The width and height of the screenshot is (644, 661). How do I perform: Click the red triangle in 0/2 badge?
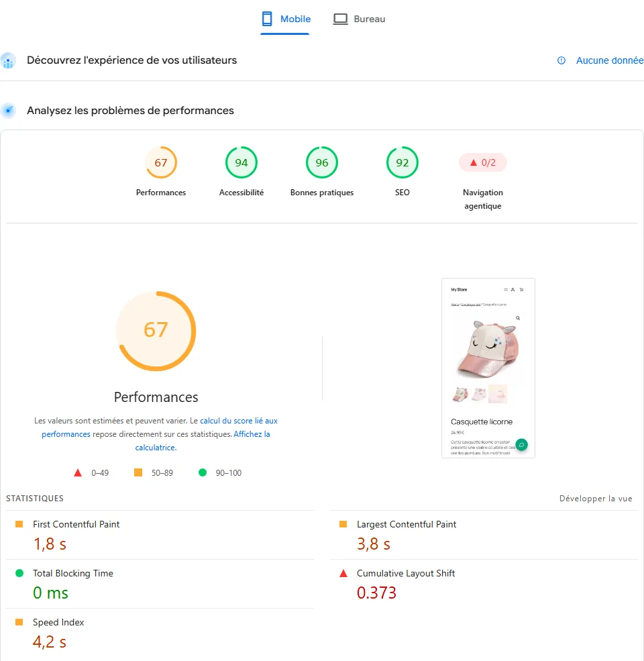click(474, 162)
